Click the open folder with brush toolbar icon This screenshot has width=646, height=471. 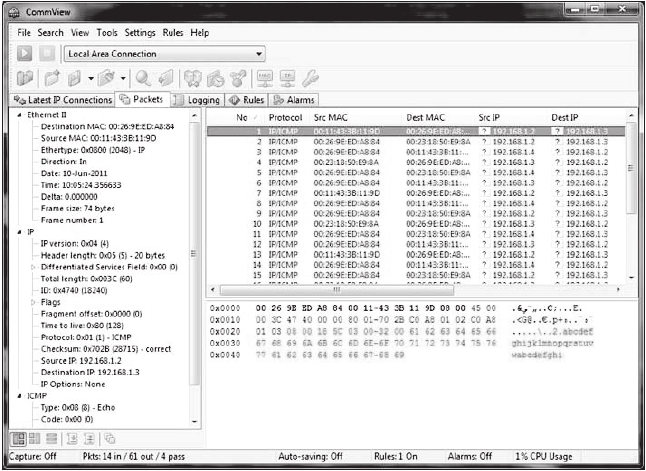[x=106, y=78]
